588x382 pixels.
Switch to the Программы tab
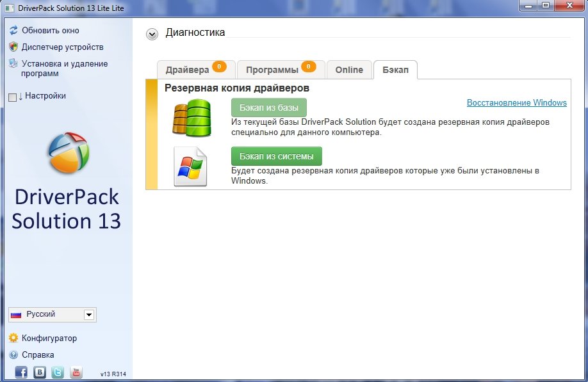click(x=272, y=70)
